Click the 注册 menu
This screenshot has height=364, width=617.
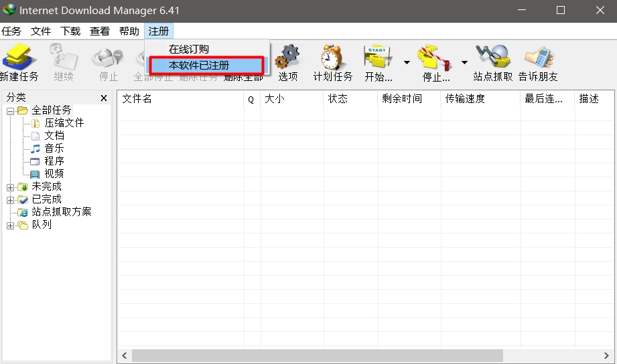(x=159, y=31)
